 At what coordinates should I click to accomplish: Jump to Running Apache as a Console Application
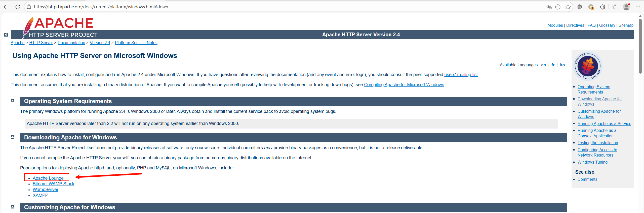pos(597,133)
